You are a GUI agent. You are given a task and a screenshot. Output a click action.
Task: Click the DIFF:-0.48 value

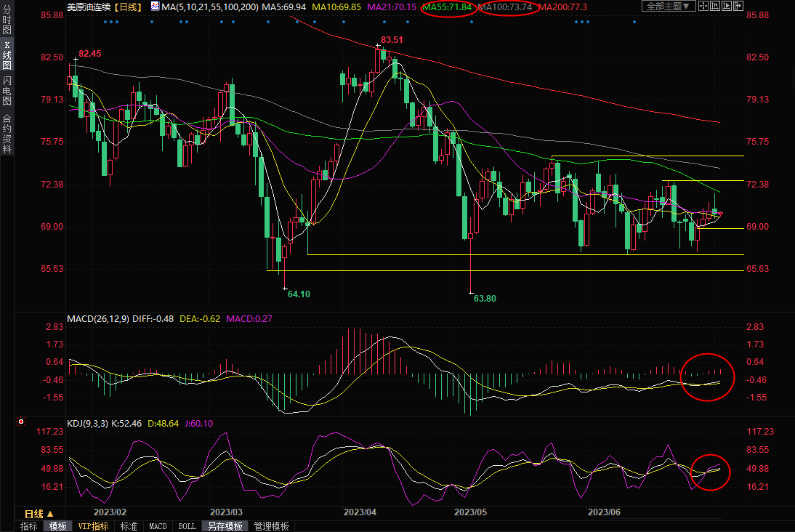tap(153, 319)
